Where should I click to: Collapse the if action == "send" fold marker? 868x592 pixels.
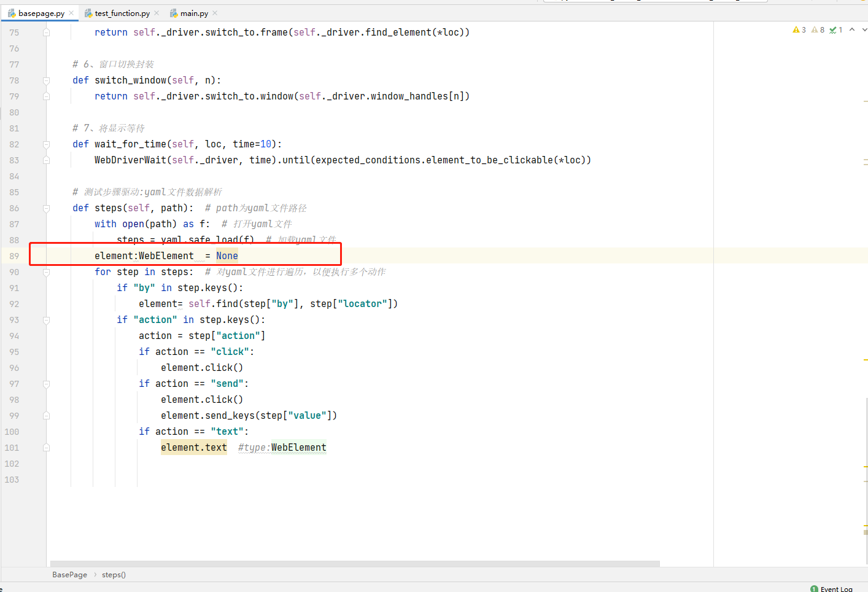pos(46,384)
